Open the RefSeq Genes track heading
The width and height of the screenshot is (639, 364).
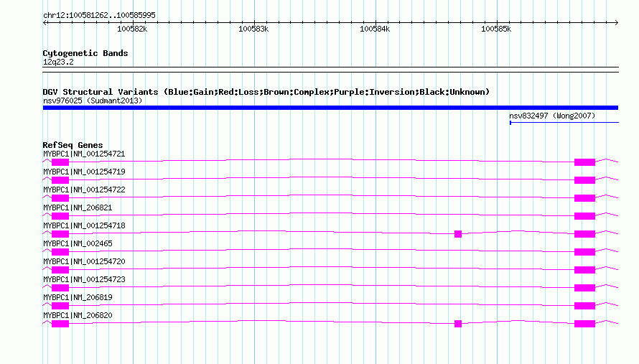pos(73,145)
